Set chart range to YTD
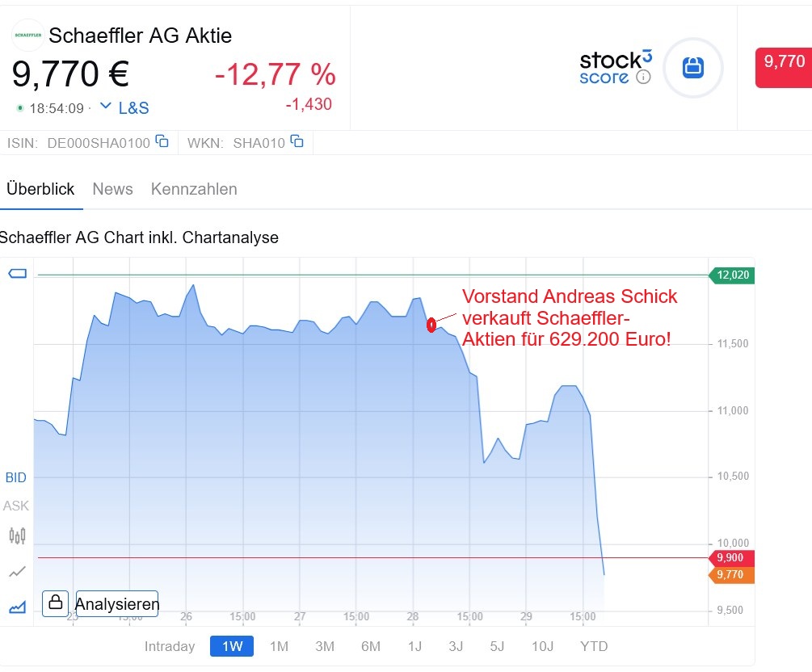 pyautogui.click(x=594, y=646)
